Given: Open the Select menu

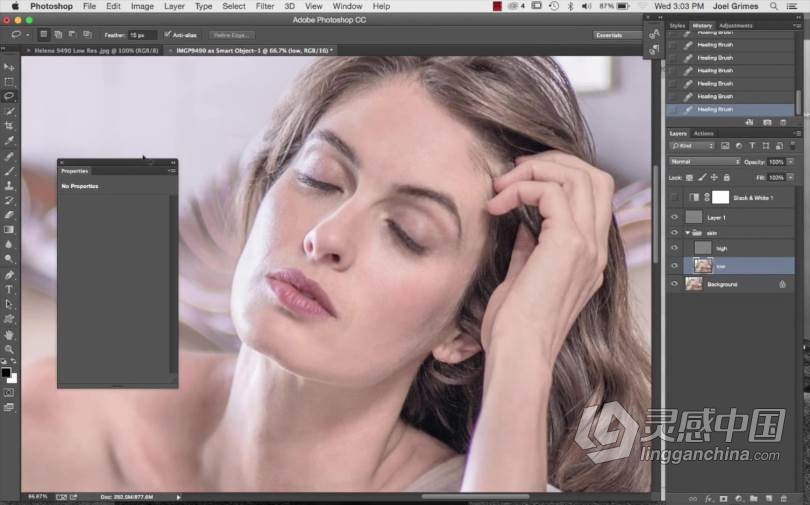Looking at the screenshot, I should (233, 6).
